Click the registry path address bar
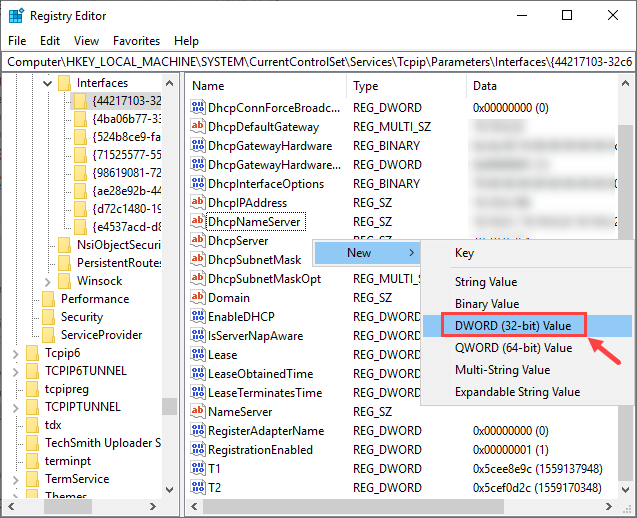 pos(318,62)
